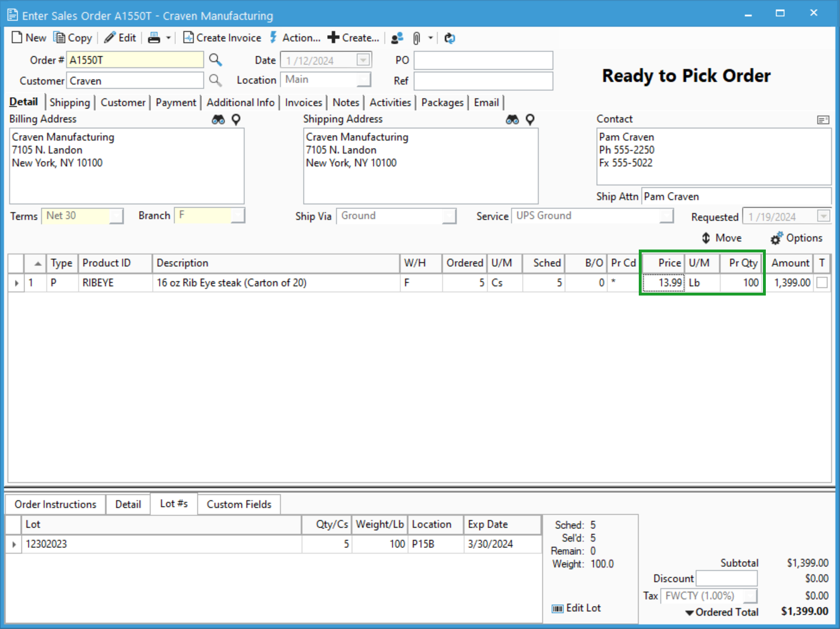Switch to the Shipping tab
Viewport: 840px width, 629px height.
pos(70,102)
